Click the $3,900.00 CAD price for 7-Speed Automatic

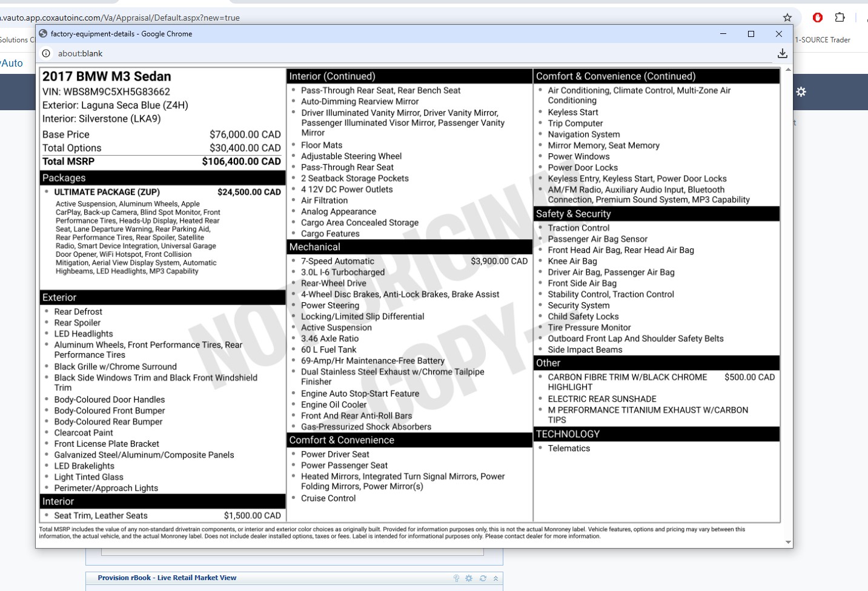click(x=499, y=262)
